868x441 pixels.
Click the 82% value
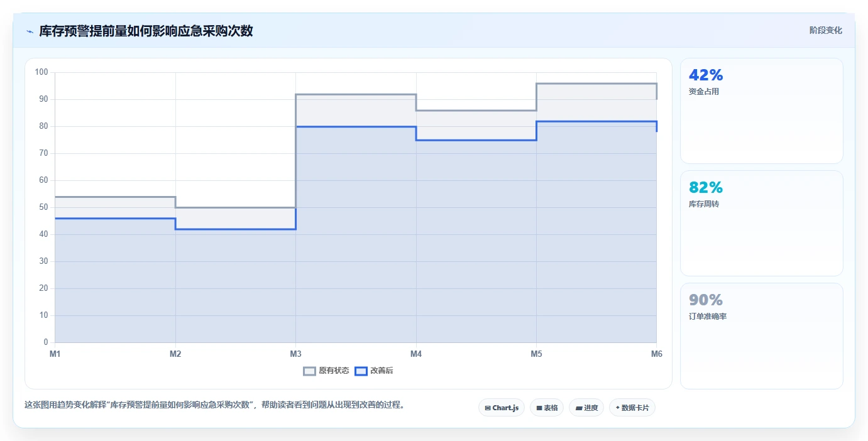click(706, 188)
